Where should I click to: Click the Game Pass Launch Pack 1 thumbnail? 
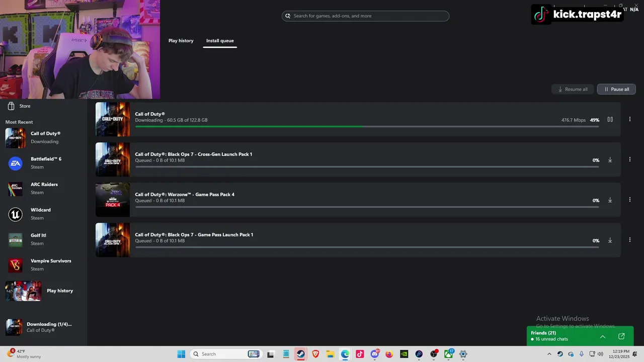(113, 240)
